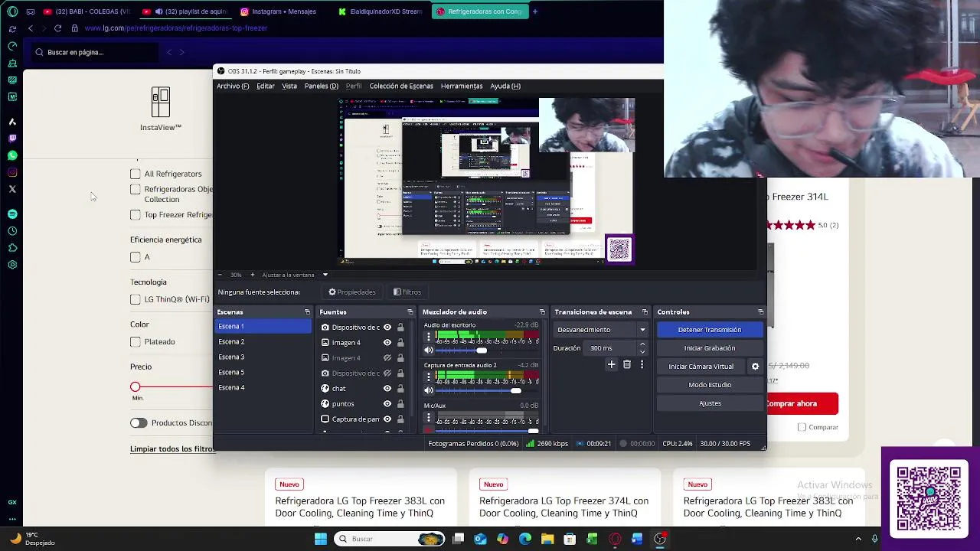
Task: Click the site padlock icon in address bar
Action: [74, 28]
